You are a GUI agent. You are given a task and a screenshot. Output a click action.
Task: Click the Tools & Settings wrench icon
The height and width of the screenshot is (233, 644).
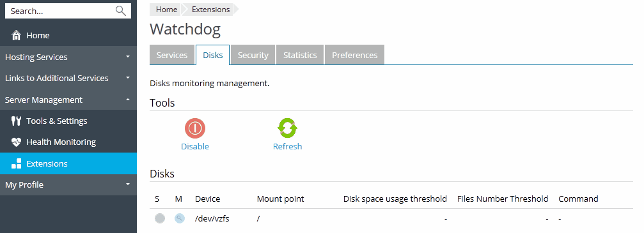(16, 121)
